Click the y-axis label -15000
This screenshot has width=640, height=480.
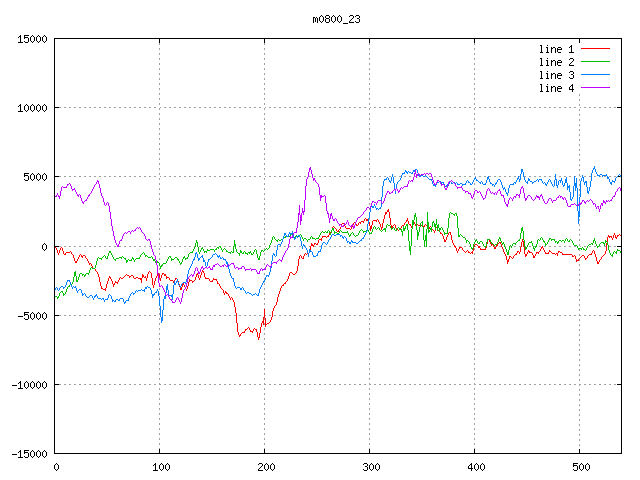click(x=29, y=454)
